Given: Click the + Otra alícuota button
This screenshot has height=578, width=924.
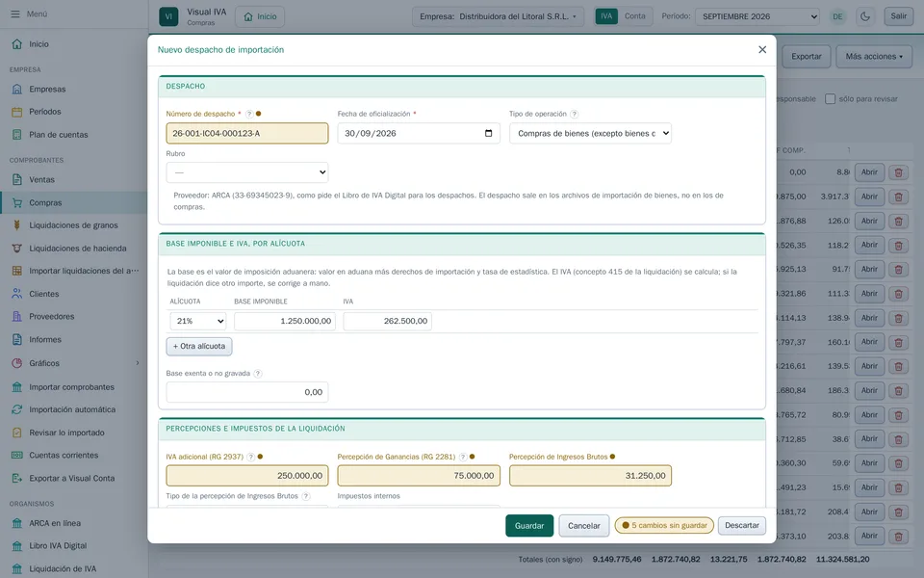Looking at the screenshot, I should click(199, 346).
